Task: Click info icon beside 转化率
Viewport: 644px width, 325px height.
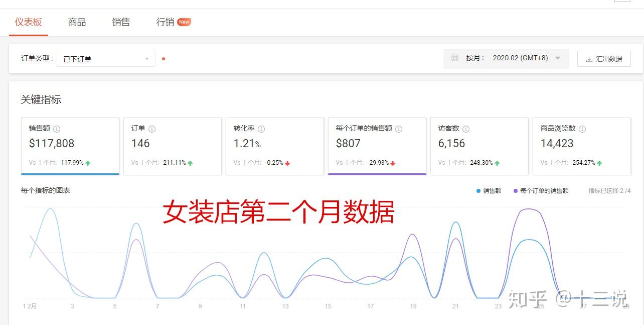Action: (x=261, y=129)
